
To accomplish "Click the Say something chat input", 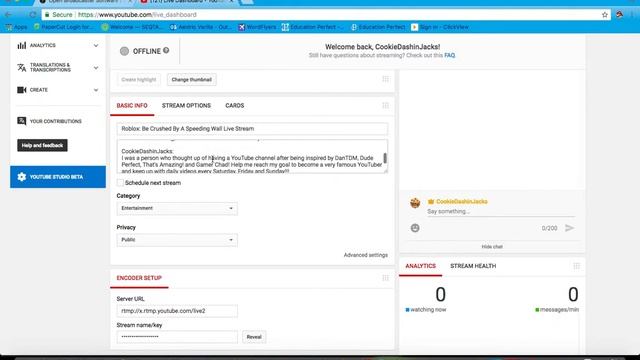I will click(500, 211).
